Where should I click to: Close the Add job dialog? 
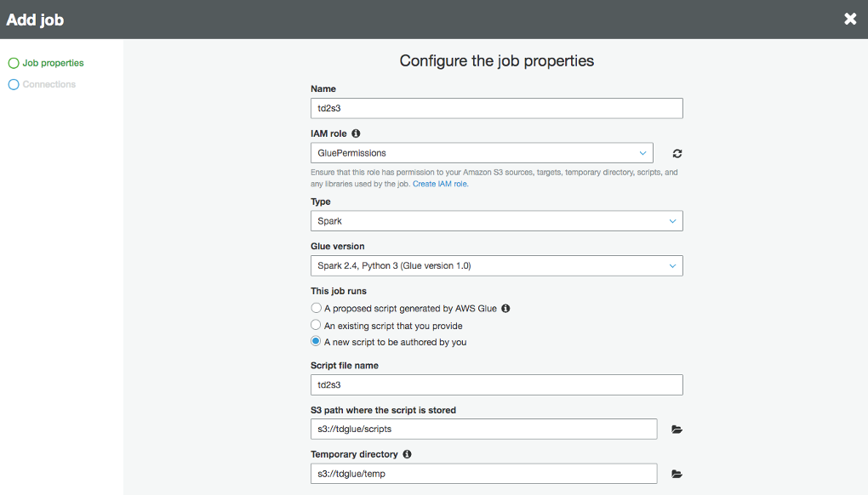tap(849, 19)
